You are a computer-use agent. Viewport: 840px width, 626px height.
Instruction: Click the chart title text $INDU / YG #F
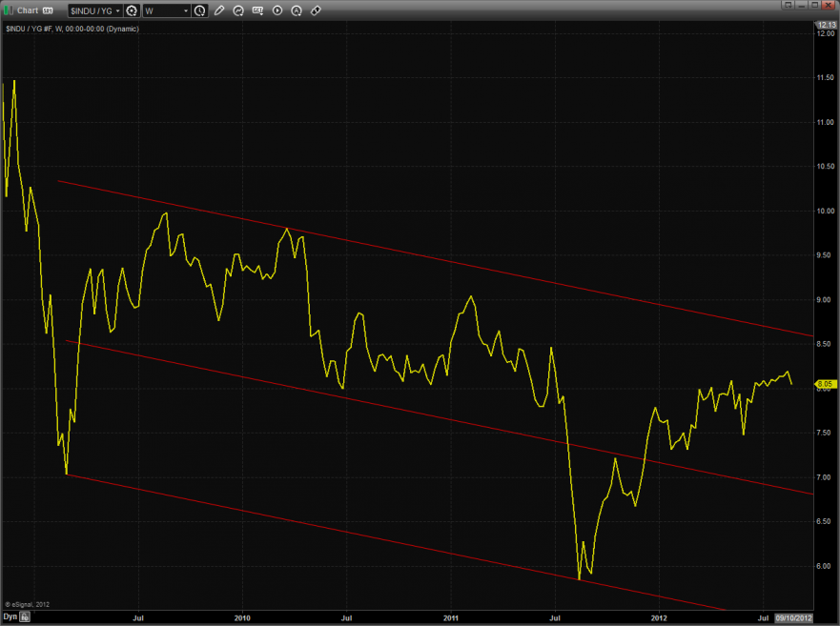[x=29, y=29]
